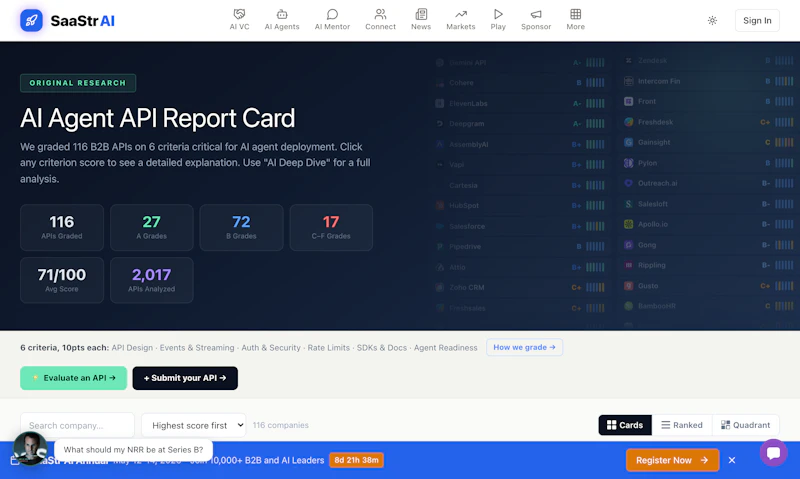Click the 116 companies count text
The image size is (800, 479).
281,425
